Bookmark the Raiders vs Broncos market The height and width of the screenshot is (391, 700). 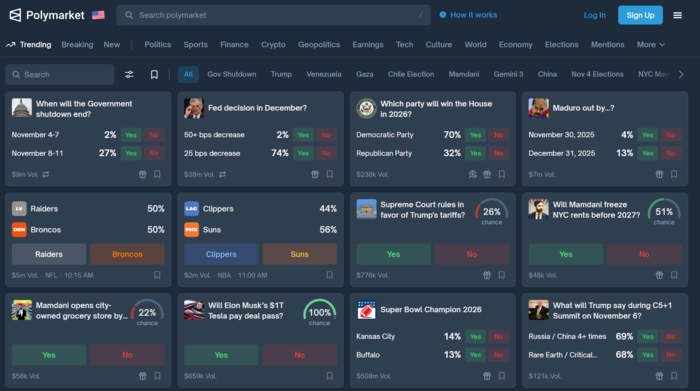point(157,275)
